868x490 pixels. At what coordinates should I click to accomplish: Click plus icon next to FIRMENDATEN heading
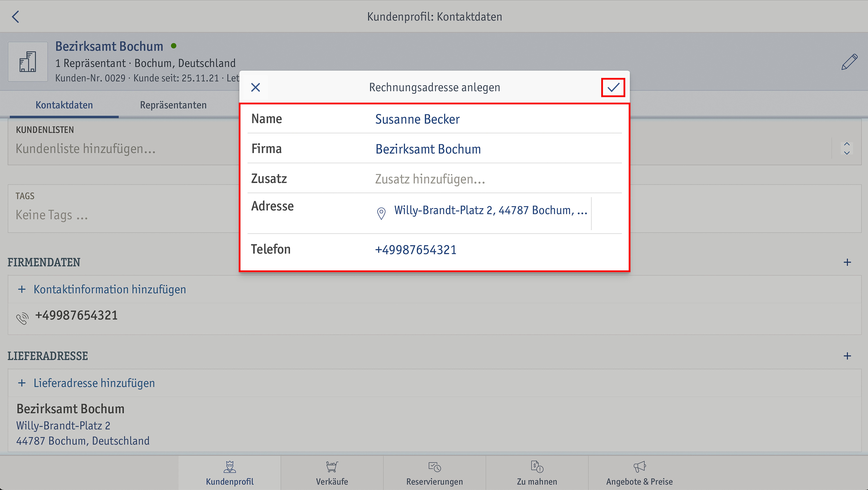(x=847, y=262)
